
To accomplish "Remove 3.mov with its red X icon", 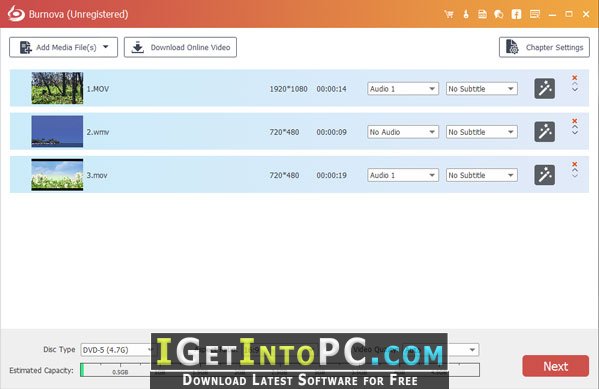I will pos(575,164).
